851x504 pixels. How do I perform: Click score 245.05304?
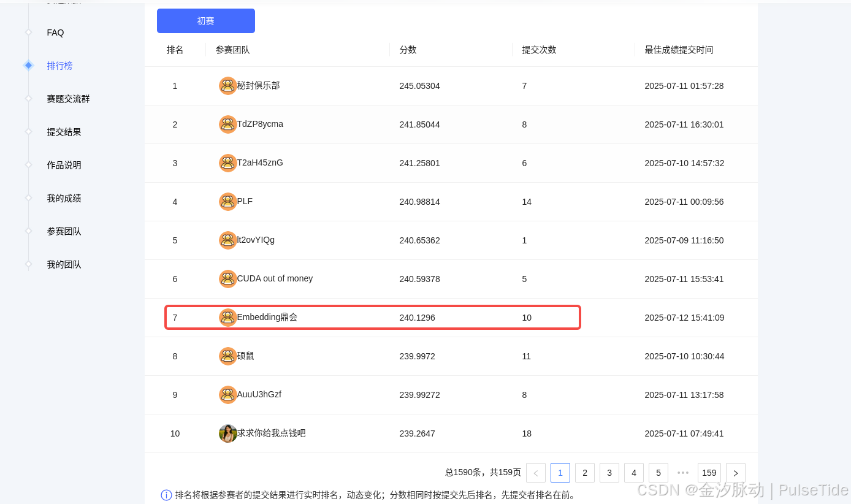[419, 86]
